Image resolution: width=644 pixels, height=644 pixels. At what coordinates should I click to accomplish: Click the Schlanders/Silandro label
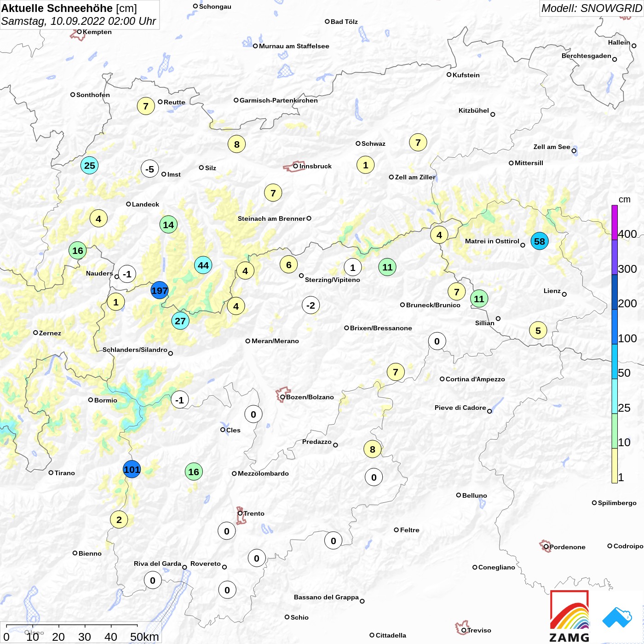pos(135,350)
